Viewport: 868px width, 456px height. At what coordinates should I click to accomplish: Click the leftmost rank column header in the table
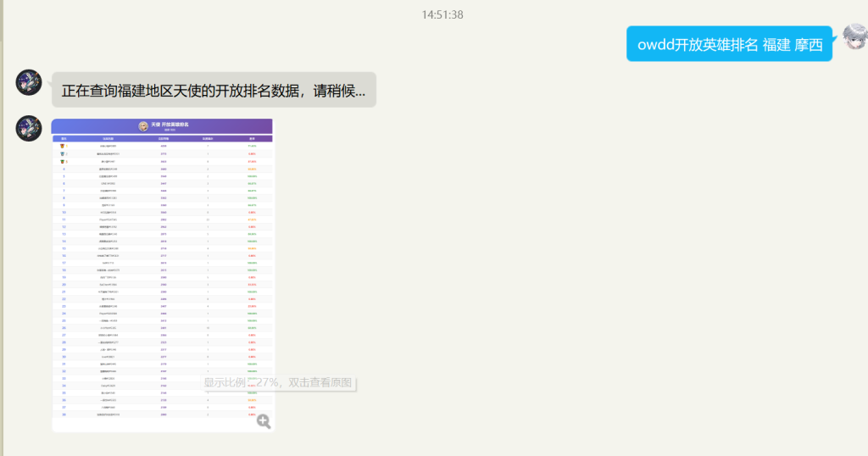pyautogui.click(x=64, y=138)
